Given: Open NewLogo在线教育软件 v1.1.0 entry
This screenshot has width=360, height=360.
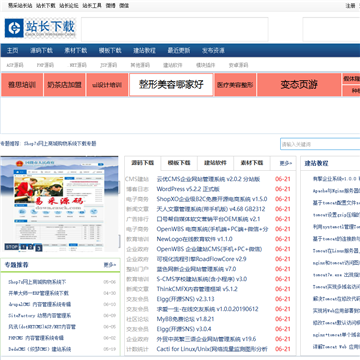Looking at the screenshot, I should 195,239.
